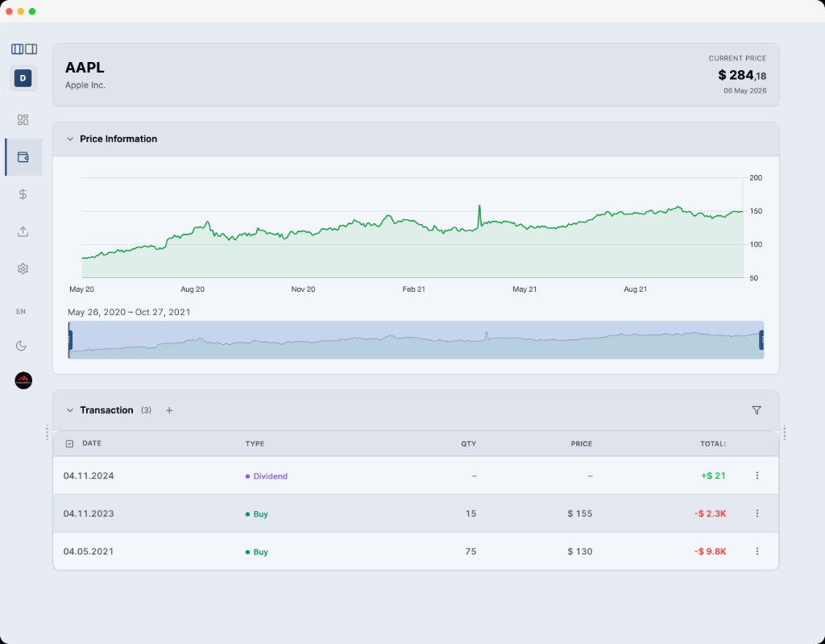The width and height of the screenshot is (825, 644).
Task: Click the 06 May 2026 date label
Action: (745, 90)
